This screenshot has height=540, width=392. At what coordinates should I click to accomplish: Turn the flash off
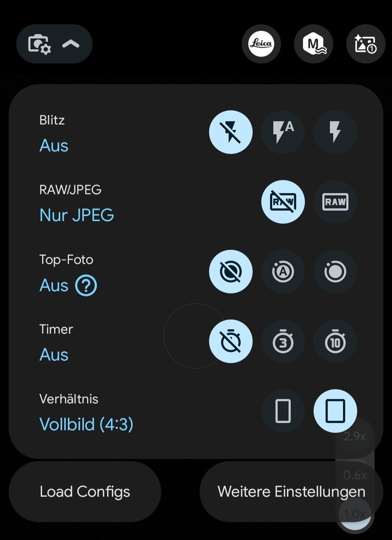(231, 132)
